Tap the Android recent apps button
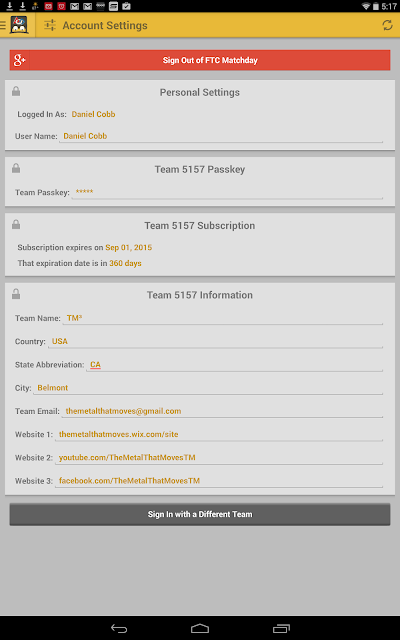Image resolution: width=400 pixels, height=640 pixels. coord(281,629)
